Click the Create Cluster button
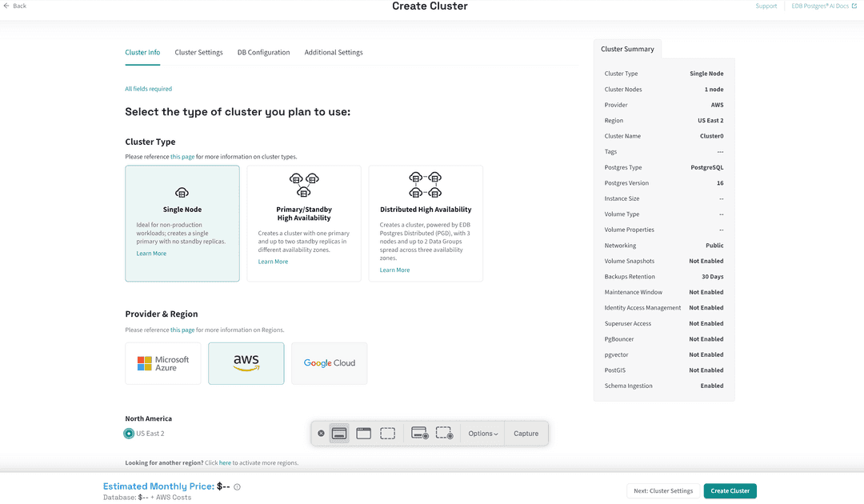Viewport: 864px width, 504px height. [x=730, y=490]
